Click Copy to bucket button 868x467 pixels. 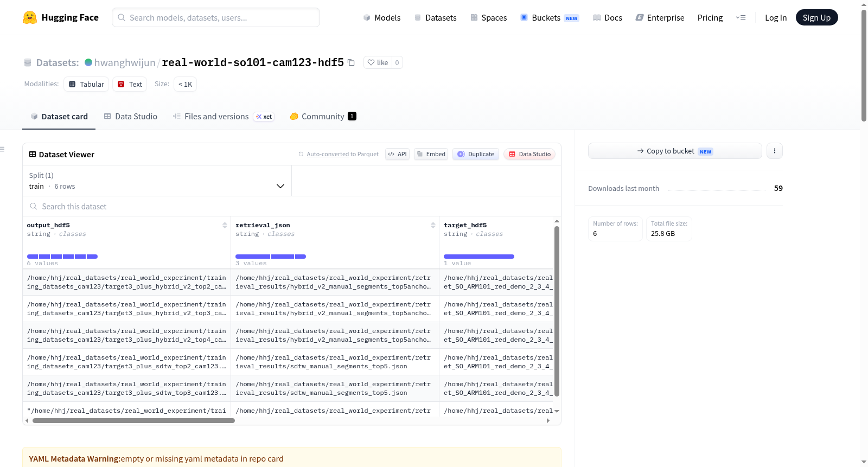(x=675, y=151)
